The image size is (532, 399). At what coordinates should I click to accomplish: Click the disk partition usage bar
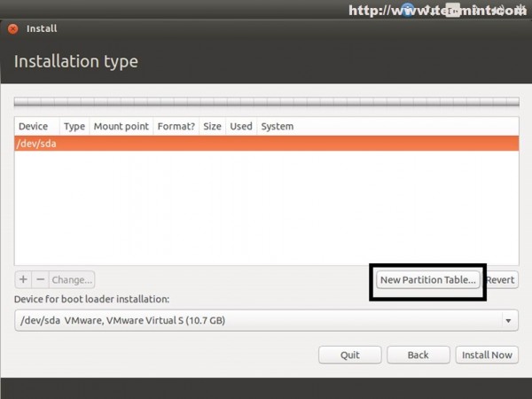[266, 101]
